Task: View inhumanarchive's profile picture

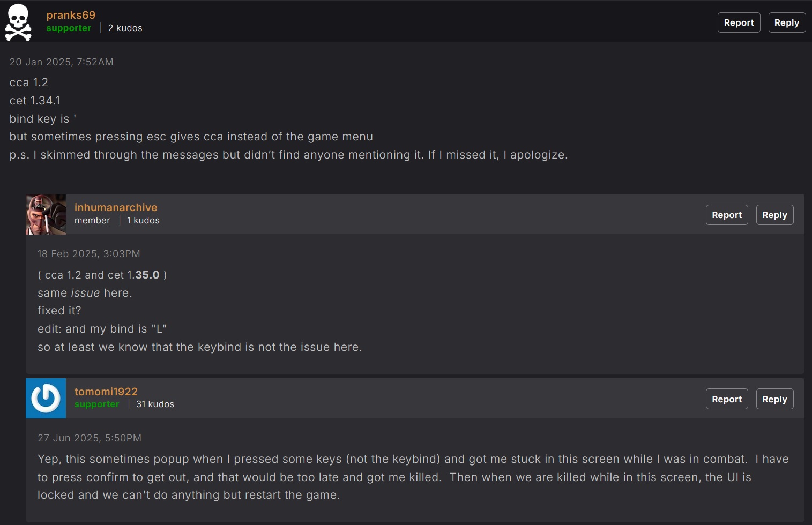Action: tap(46, 214)
